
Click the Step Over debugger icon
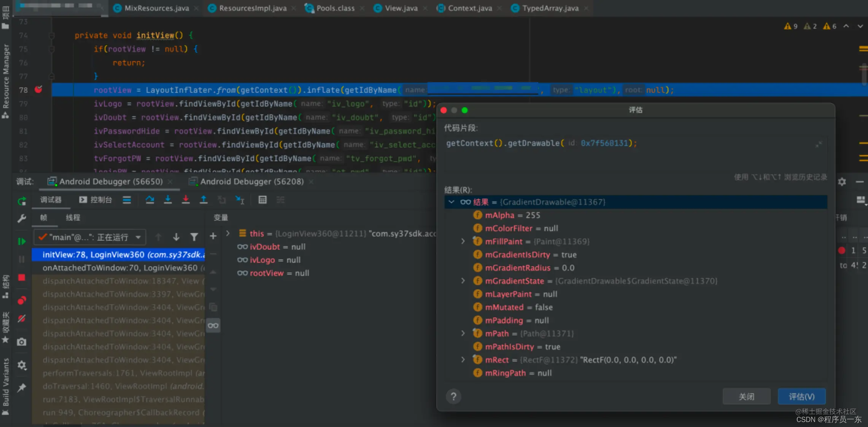pyautogui.click(x=150, y=200)
